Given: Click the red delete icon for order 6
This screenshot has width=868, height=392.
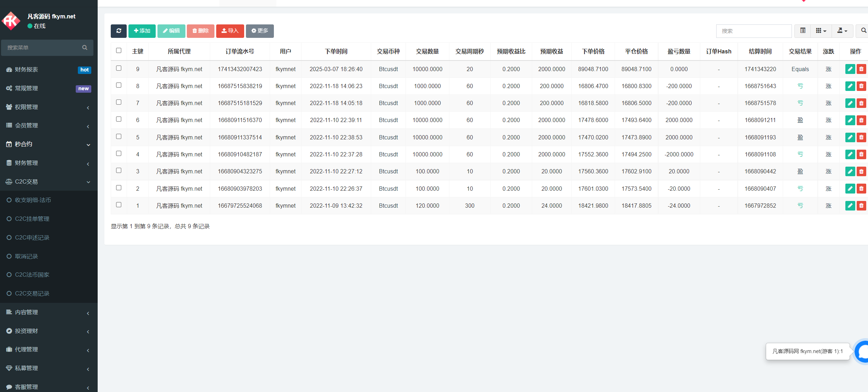Looking at the screenshot, I should 861,120.
